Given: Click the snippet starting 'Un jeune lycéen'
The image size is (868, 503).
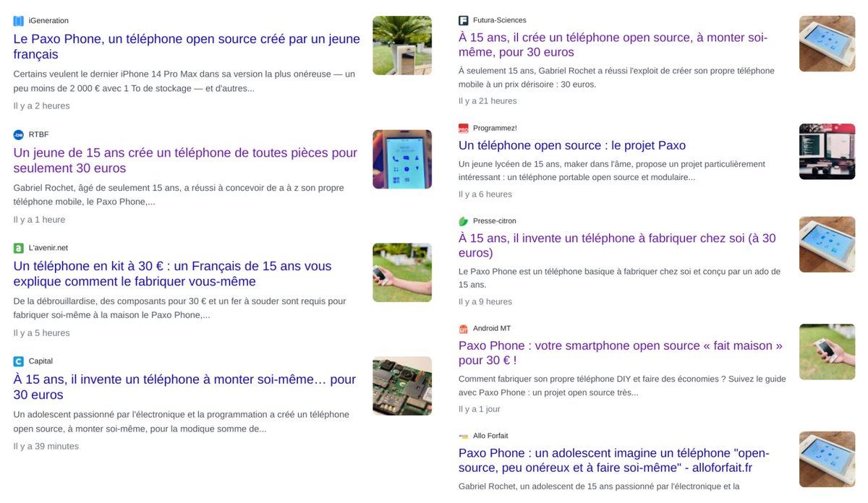Looking at the screenshot, I should pos(612,171).
